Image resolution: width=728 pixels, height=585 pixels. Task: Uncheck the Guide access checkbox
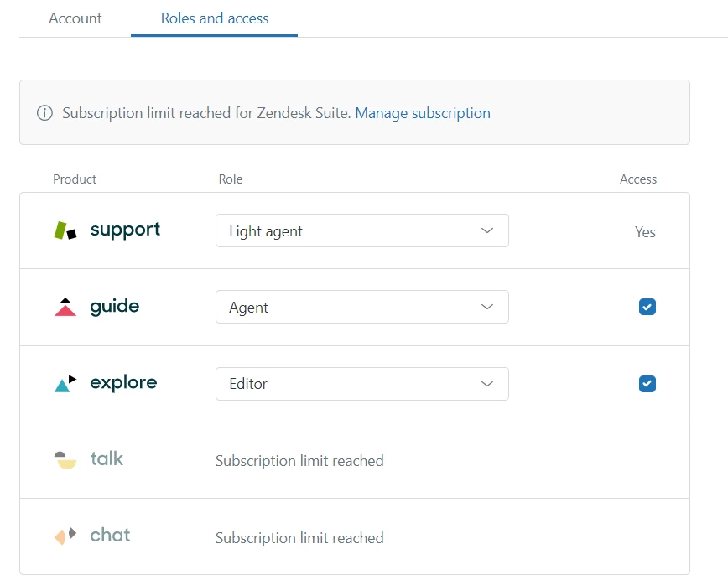click(647, 307)
